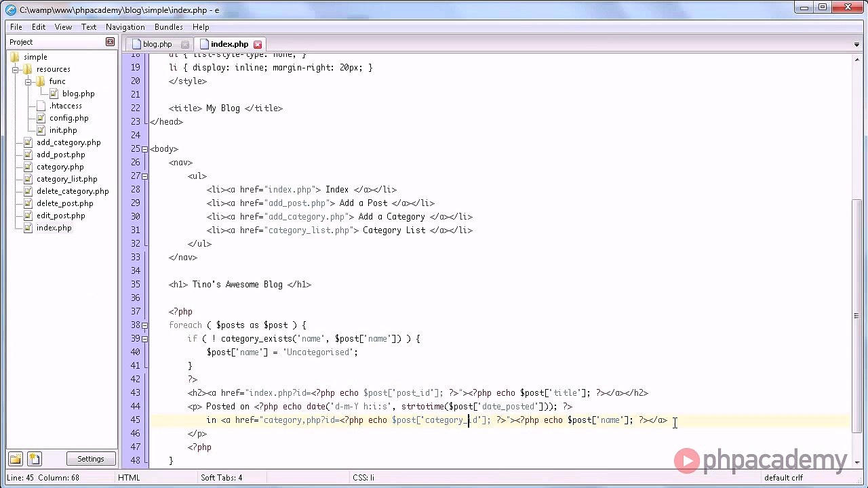The width and height of the screenshot is (868, 488).
Task: Open .htaccess file in project tree
Action: pos(65,106)
